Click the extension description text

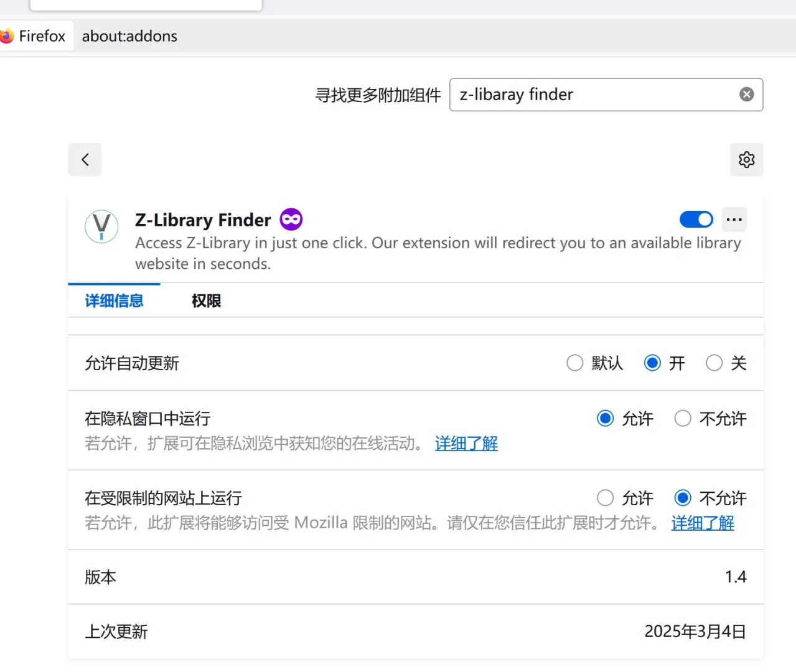[438, 253]
